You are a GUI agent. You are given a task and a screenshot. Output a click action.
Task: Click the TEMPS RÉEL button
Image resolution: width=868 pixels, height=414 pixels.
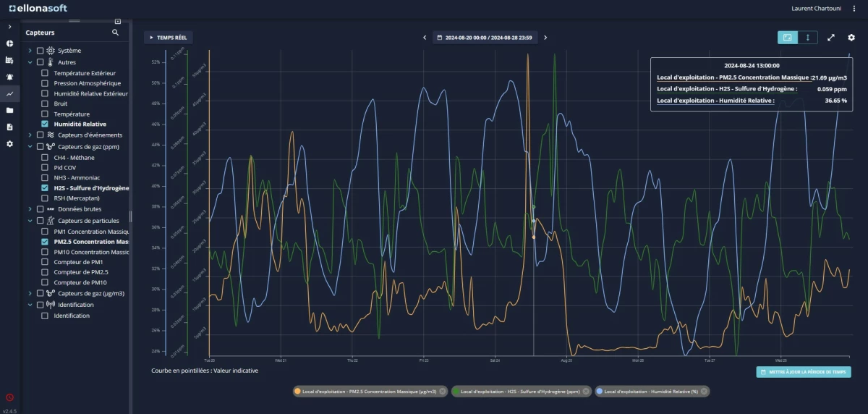[x=169, y=38]
